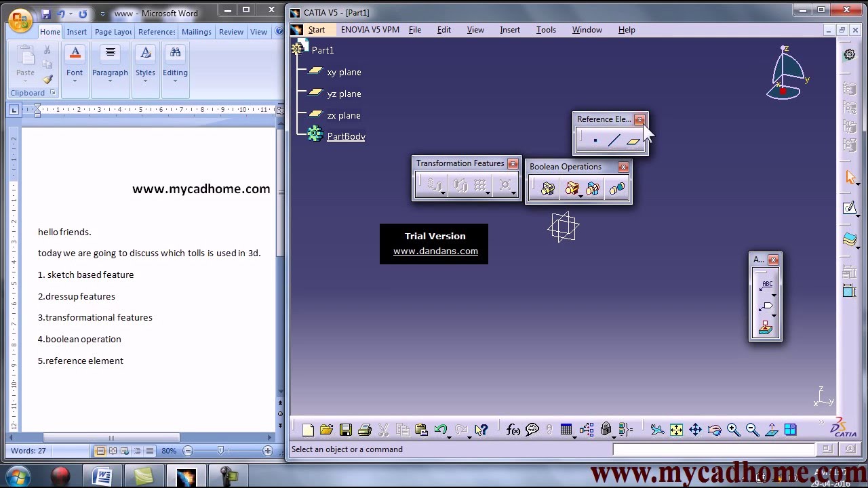Click the Create Multi-View icon
The height and width of the screenshot is (488, 868).
791,430
